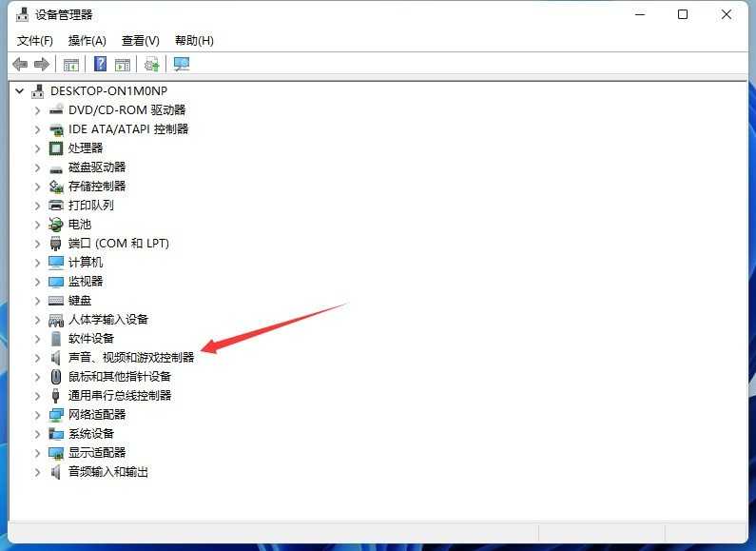
Task: Expand the 键盘 category
Action: click(x=38, y=301)
